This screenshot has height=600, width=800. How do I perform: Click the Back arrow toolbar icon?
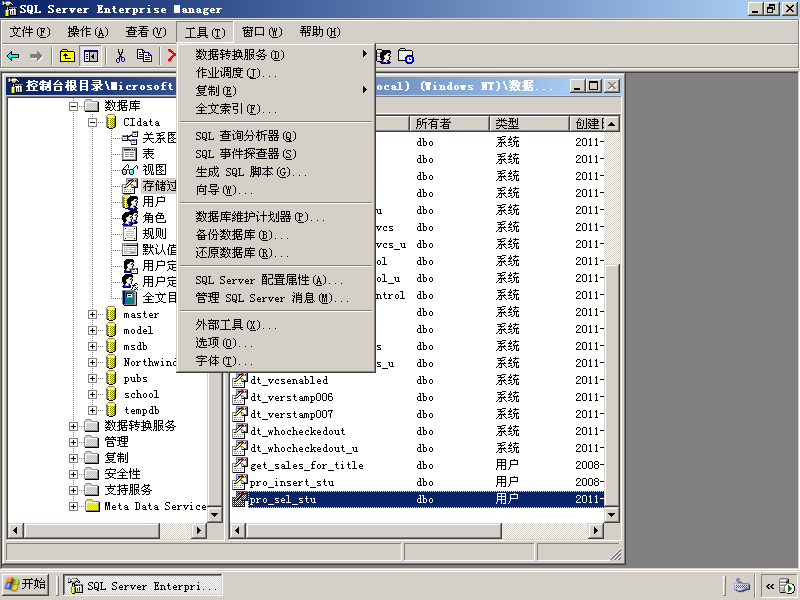pos(13,56)
